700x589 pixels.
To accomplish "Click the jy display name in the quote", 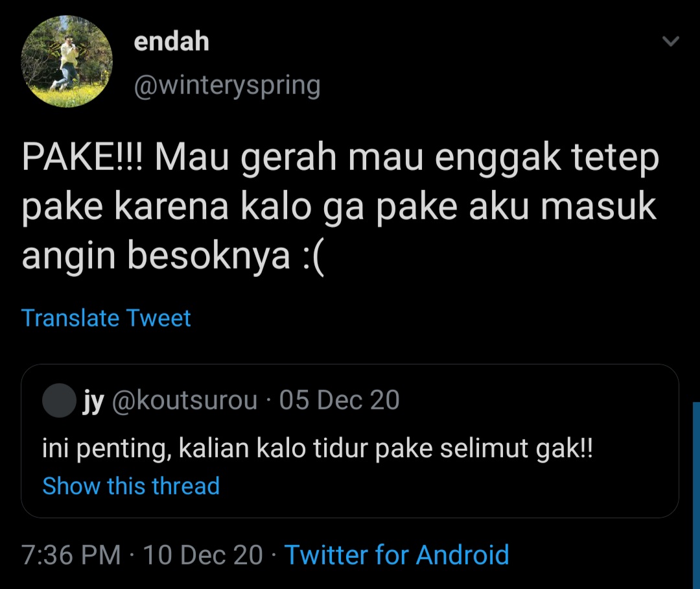I will pos(93,401).
